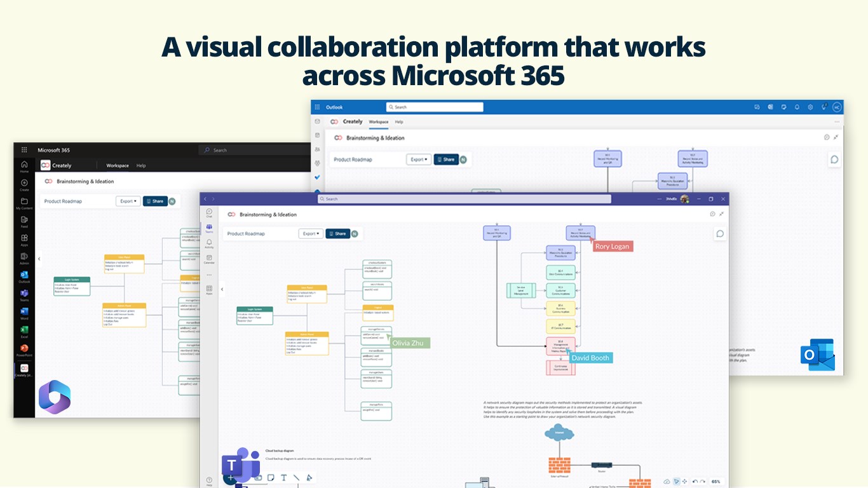
Task: Click Search field in Outlook window
Action: click(x=435, y=107)
